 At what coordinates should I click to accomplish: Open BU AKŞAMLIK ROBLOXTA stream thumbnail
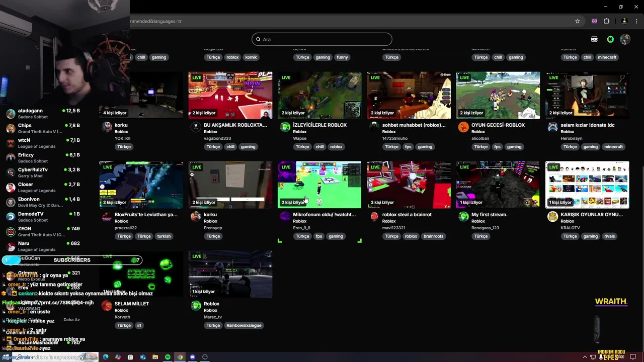230,96
